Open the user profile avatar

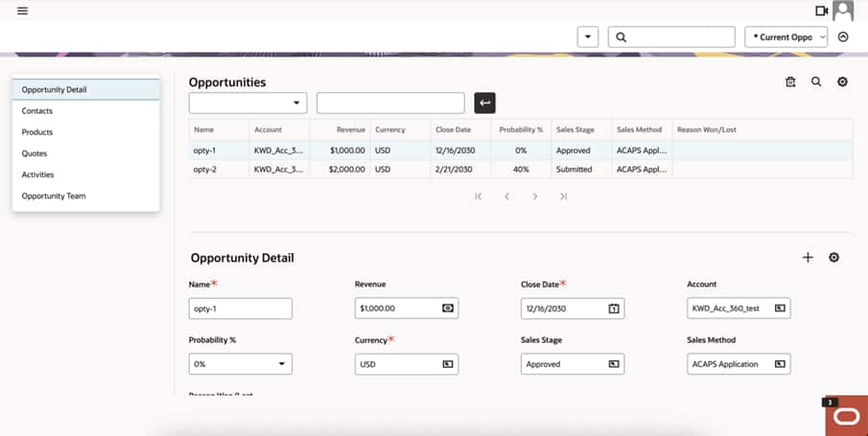(842, 10)
